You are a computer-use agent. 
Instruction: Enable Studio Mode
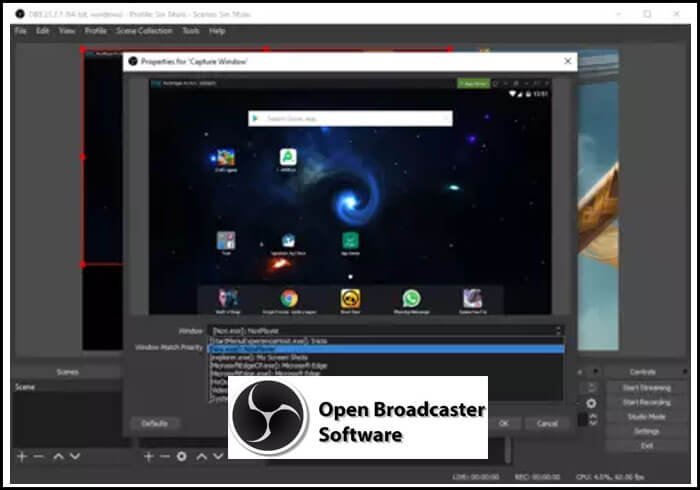point(646,417)
